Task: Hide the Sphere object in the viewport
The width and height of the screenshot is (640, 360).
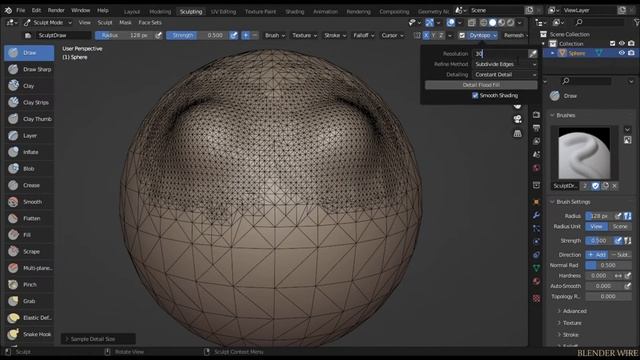Action: point(621,53)
